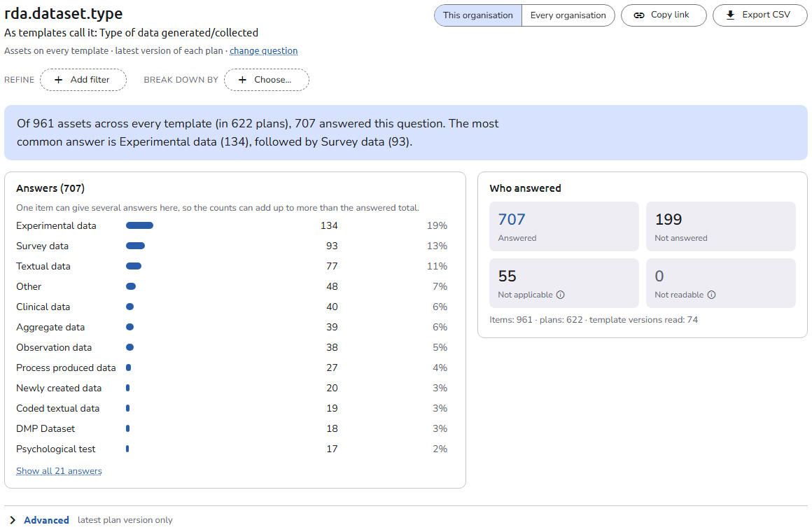Open the Add filter dropdown
812x532 pixels.
tap(83, 80)
